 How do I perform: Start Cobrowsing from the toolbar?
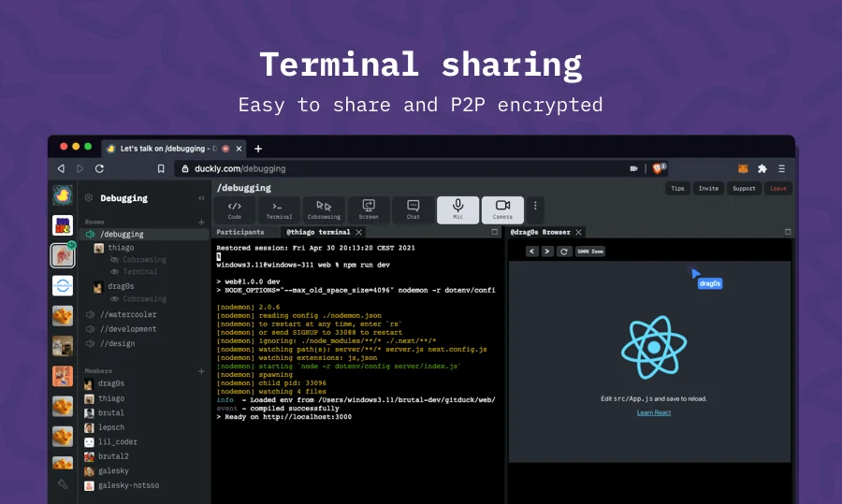(x=324, y=209)
